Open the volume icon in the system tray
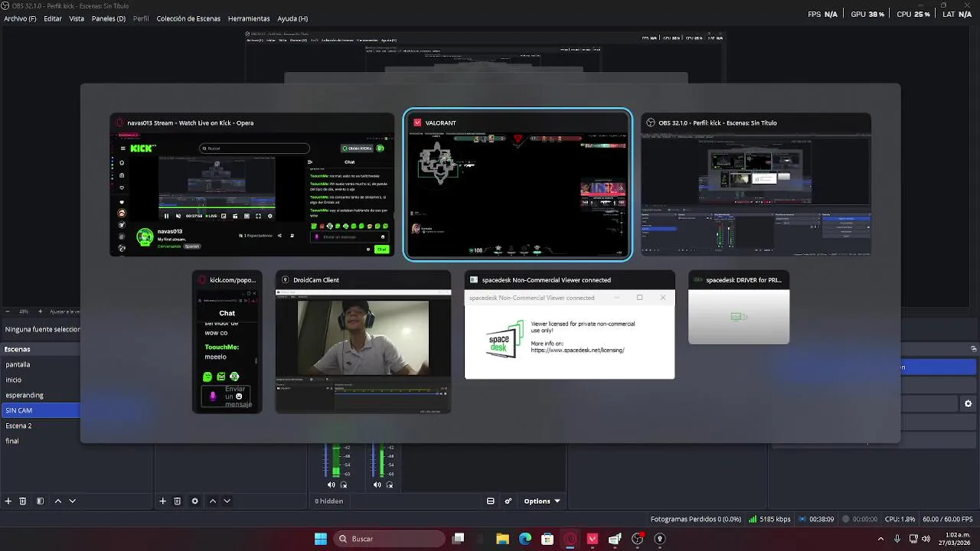Viewport: 980px width, 551px height. [x=926, y=539]
